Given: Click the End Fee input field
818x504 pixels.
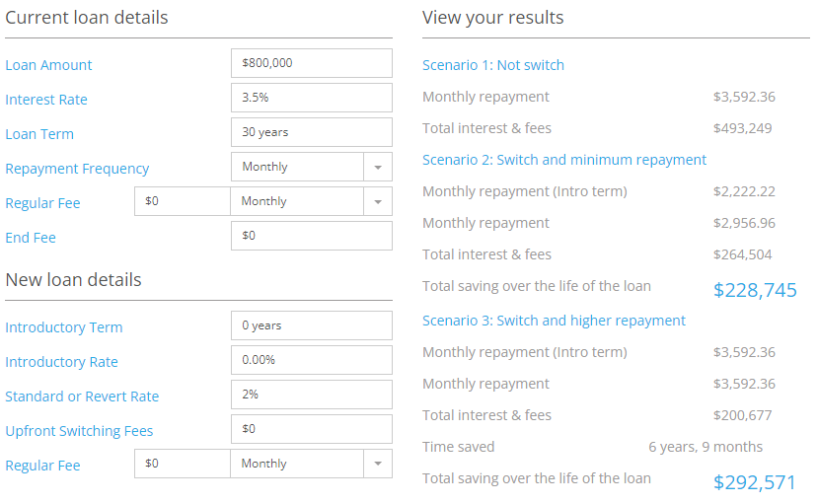Looking at the screenshot, I should (312, 236).
